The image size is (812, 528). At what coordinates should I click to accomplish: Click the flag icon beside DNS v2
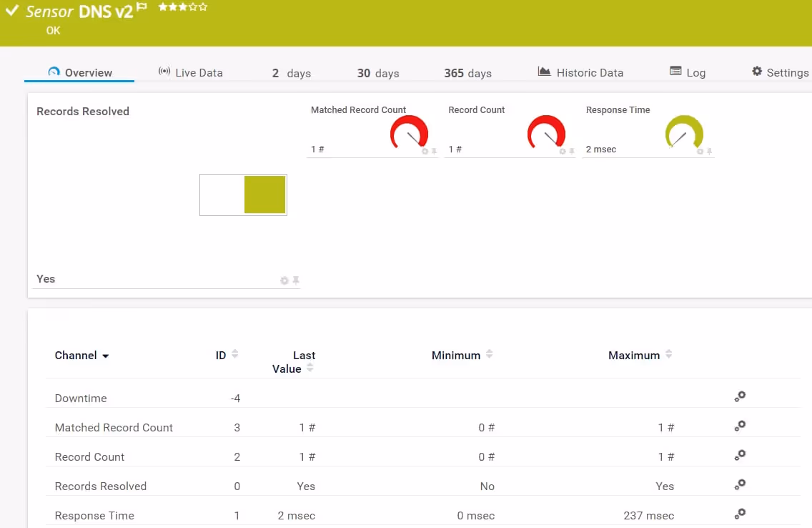[x=142, y=7]
